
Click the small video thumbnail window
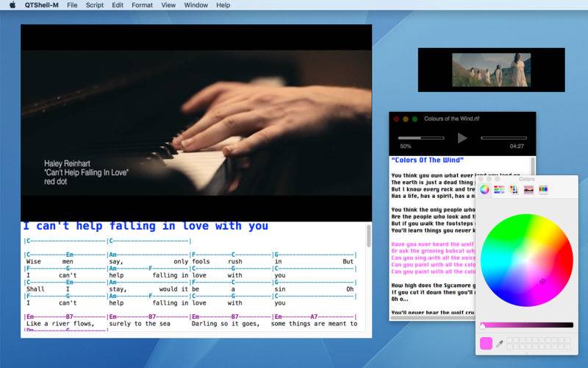point(491,70)
